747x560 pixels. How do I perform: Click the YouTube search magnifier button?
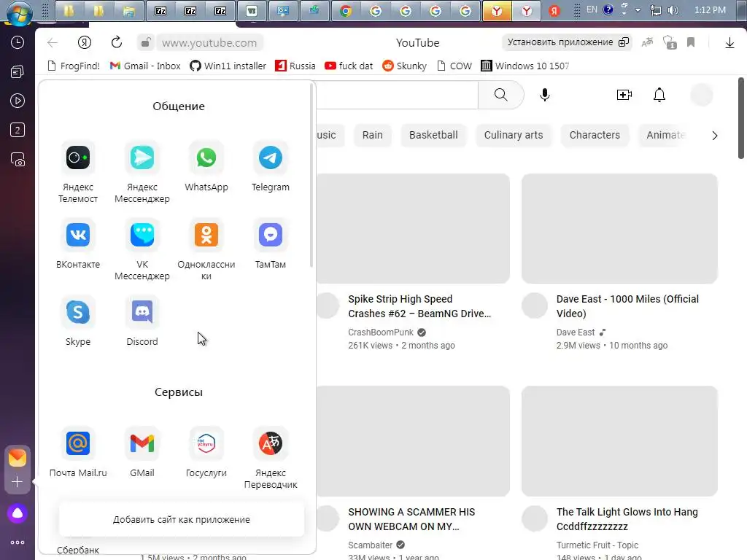click(x=500, y=95)
